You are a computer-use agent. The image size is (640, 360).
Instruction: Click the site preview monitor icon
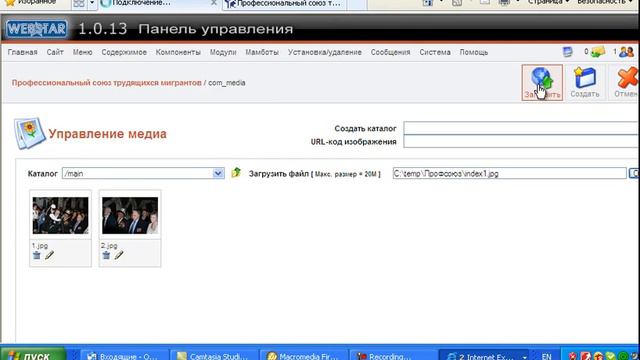click(x=567, y=52)
